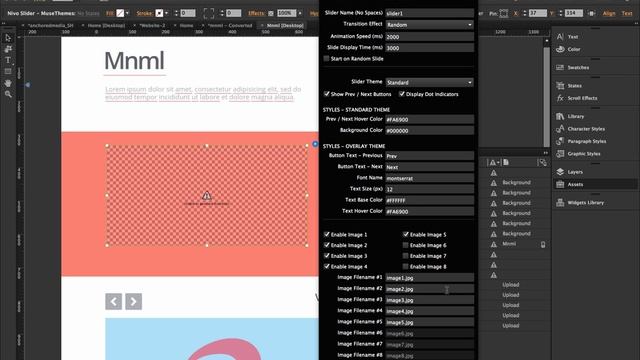
Task: Open the Fill color dropdown arrow
Action: [x=127, y=13]
